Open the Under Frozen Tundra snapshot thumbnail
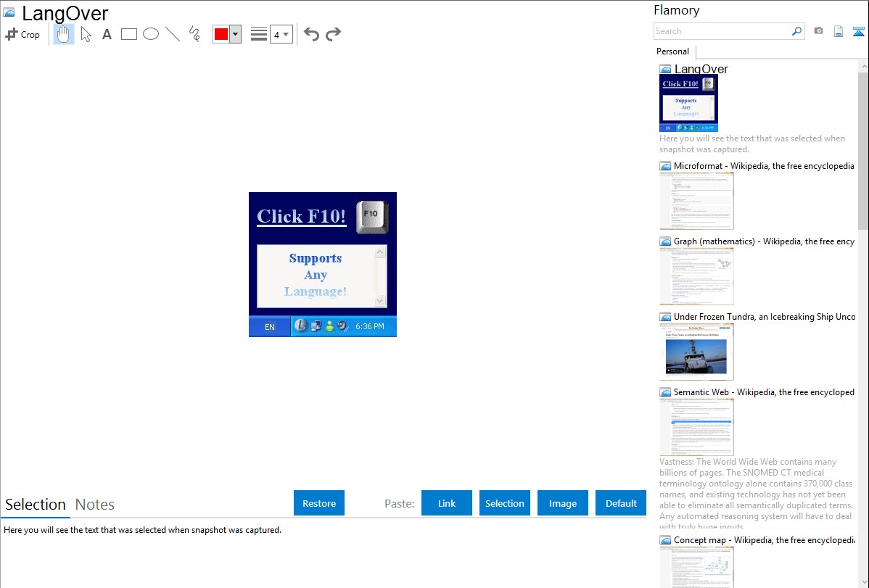The image size is (869, 588). coord(696,352)
